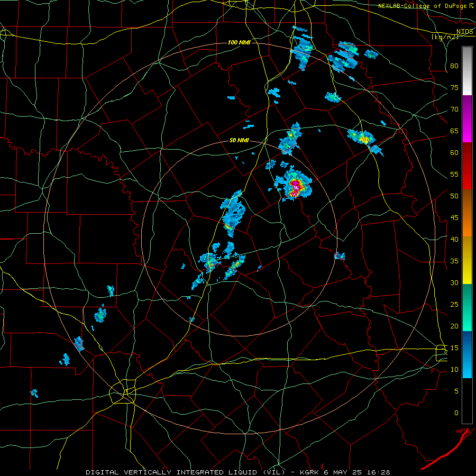
Task: Click the NEXLAB-College of DuPage credit text
Action: (x=422, y=6)
